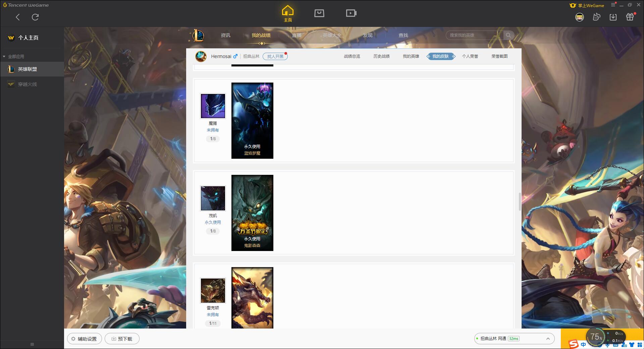Image resolution: width=644 pixels, height=349 pixels.
Task: Open the Sogou toolbox grid icon
Action: pyautogui.click(x=640, y=345)
